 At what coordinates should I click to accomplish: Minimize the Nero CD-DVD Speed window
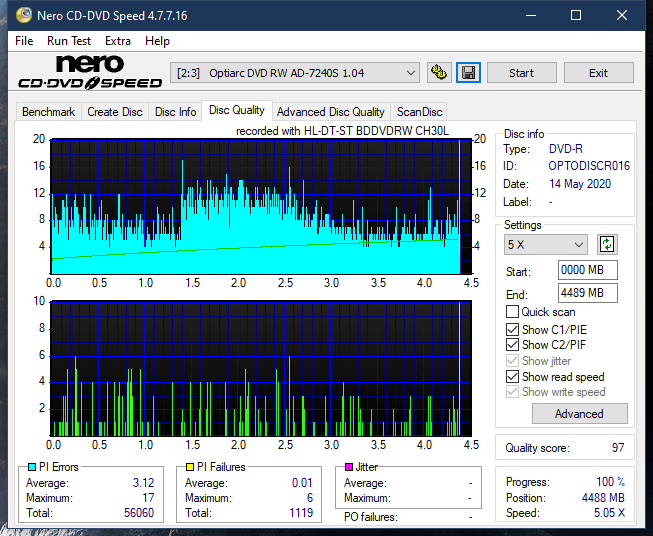(531, 15)
